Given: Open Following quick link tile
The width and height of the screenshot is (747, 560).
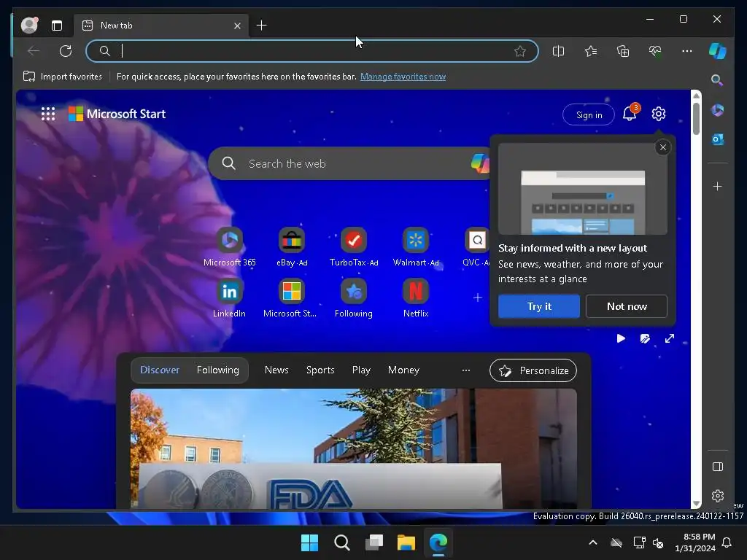Looking at the screenshot, I should coord(354,298).
